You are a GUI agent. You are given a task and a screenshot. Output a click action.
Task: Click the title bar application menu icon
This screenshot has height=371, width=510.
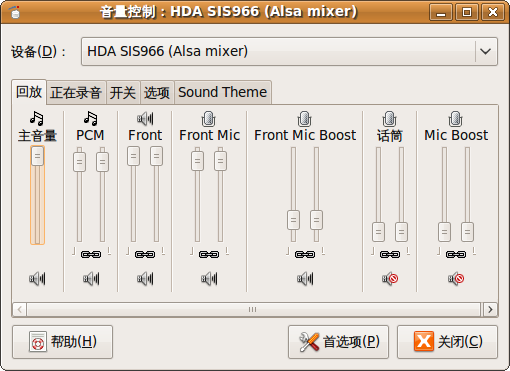[15, 12]
